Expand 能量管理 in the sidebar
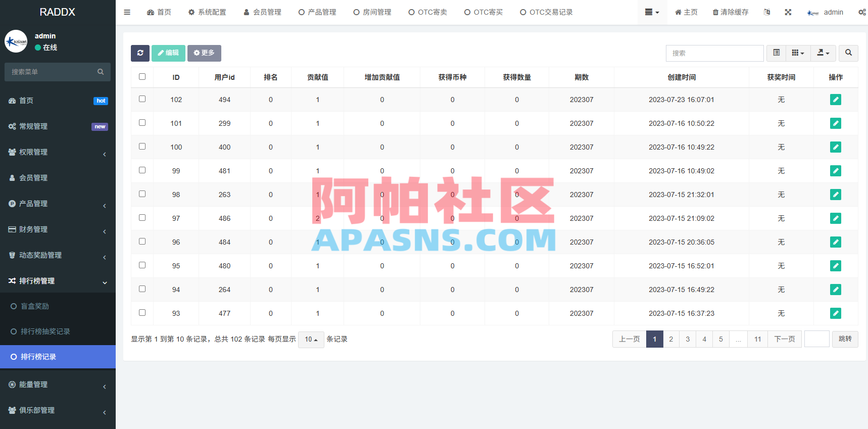The height and width of the screenshot is (429, 868). pyautogui.click(x=58, y=385)
